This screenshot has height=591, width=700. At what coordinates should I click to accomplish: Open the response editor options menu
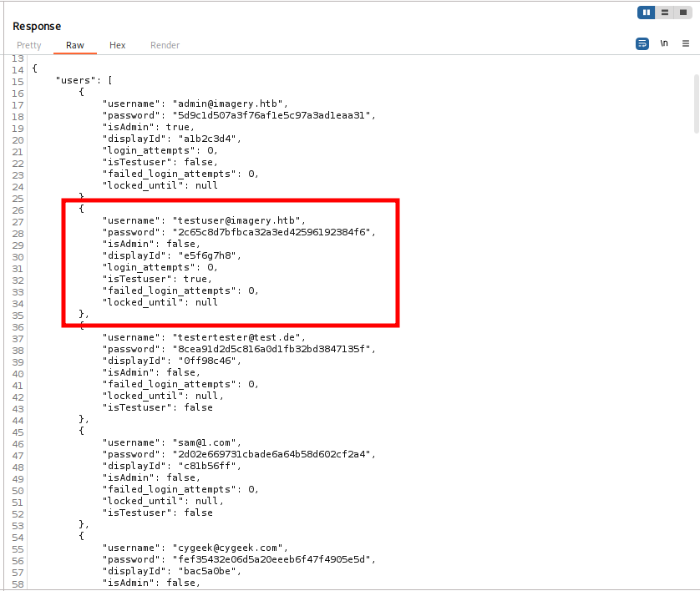click(686, 43)
